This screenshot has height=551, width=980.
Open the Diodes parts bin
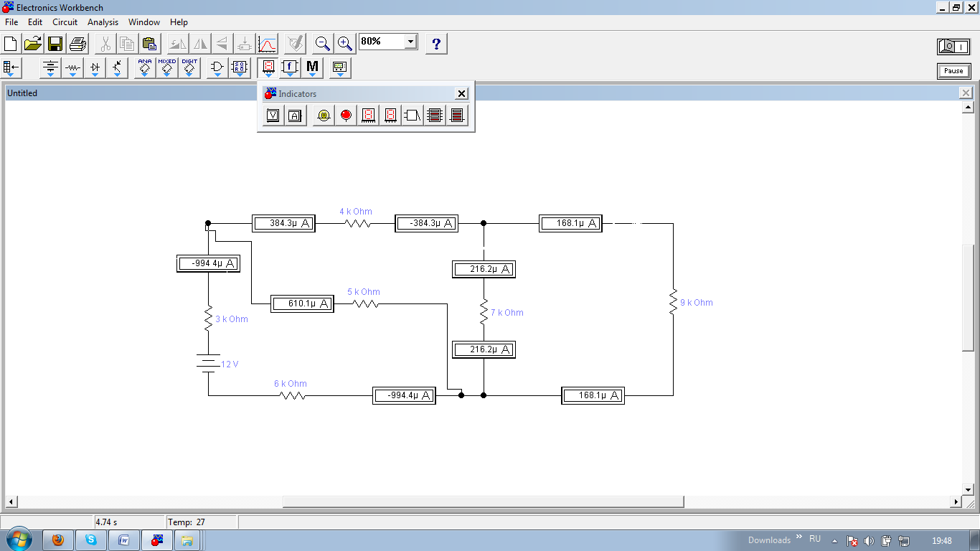95,69
